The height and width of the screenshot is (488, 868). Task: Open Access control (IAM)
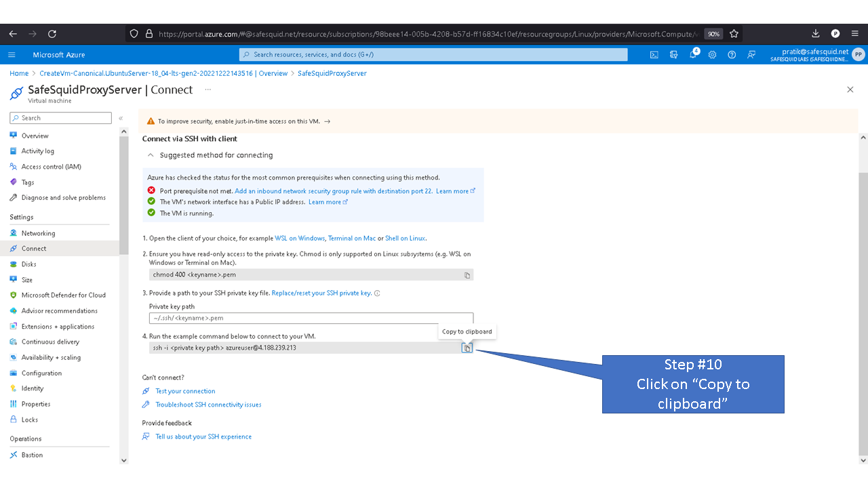(x=51, y=167)
